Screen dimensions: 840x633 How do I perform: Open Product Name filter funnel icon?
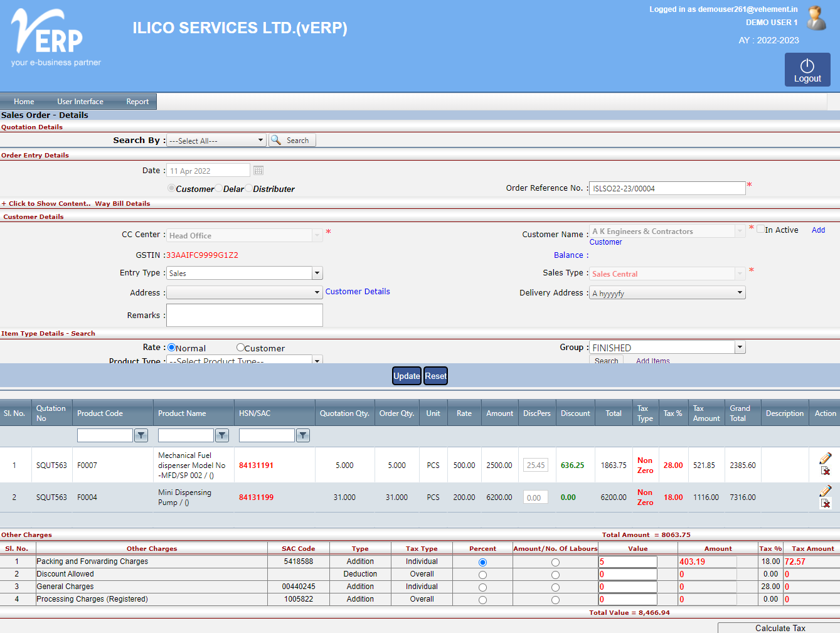tap(222, 435)
